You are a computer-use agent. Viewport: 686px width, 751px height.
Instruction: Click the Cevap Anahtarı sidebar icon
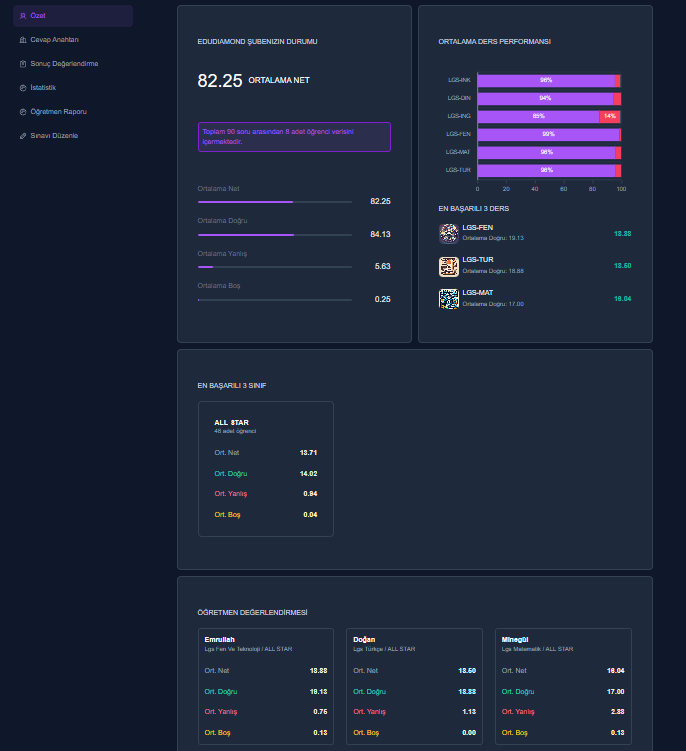click(23, 40)
